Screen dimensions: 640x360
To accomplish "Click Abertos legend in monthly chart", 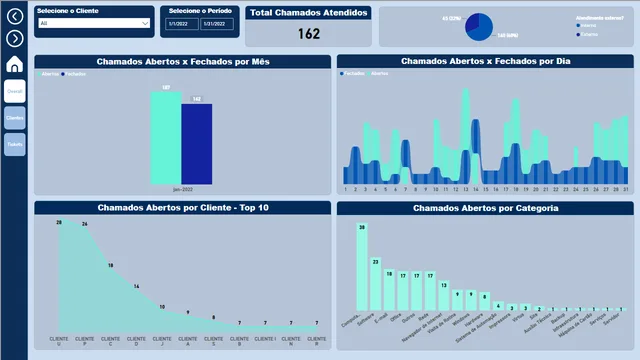I will [x=48, y=74].
